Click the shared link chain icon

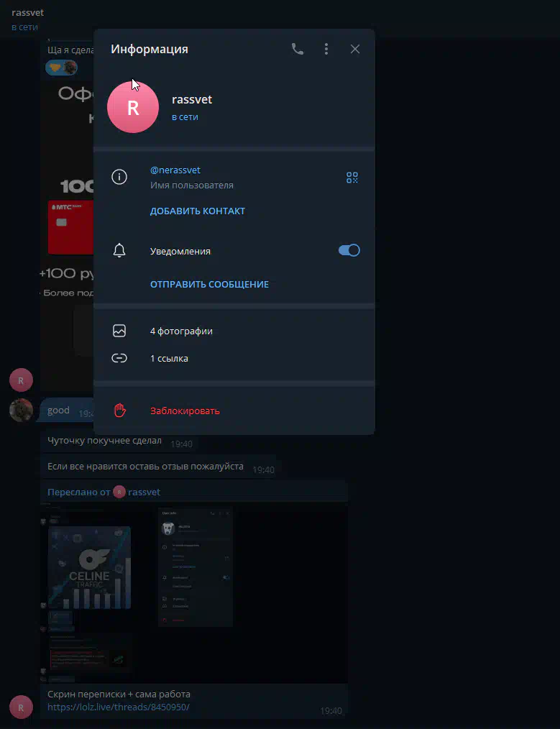pos(119,358)
